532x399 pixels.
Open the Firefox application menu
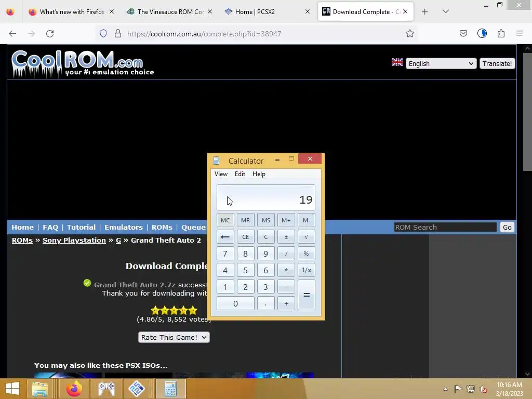[x=520, y=34]
